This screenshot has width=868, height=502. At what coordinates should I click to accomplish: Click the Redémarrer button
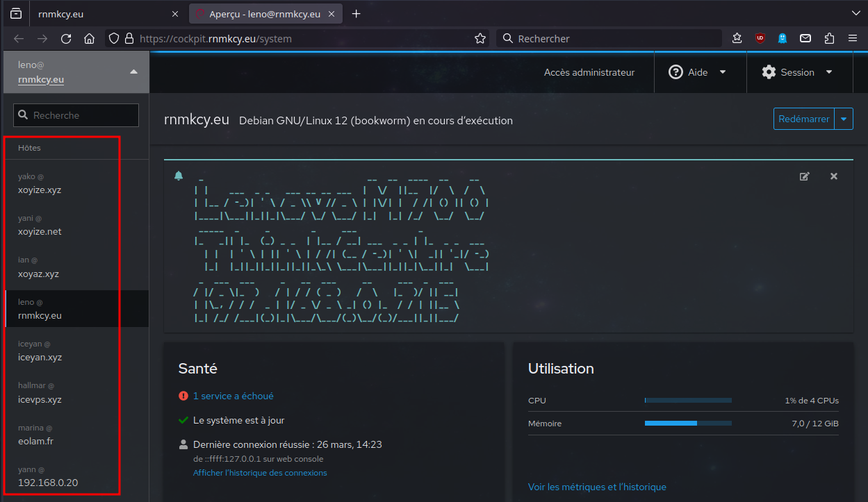pyautogui.click(x=804, y=119)
